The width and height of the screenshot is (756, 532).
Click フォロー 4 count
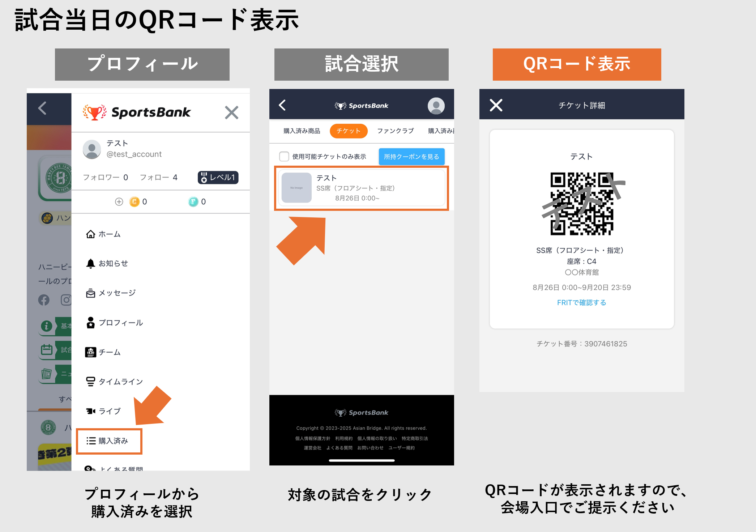[159, 177]
